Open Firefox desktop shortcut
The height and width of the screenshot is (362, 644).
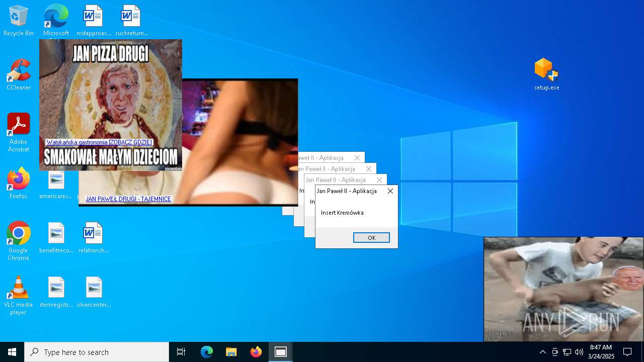pyautogui.click(x=19, y=184)
